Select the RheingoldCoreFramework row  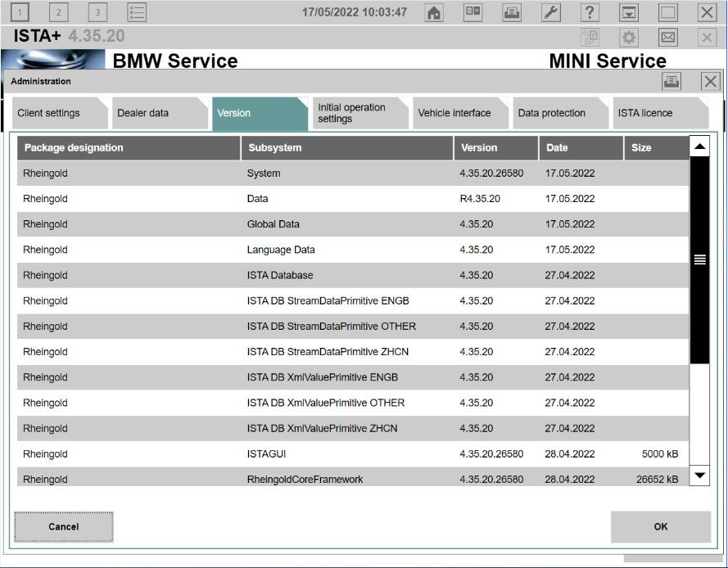(353, 477)
